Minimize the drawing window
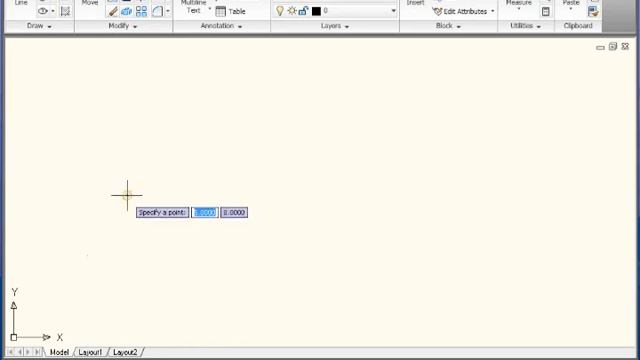This screenshot has height=360, width=640. click(x=600, y=47)
